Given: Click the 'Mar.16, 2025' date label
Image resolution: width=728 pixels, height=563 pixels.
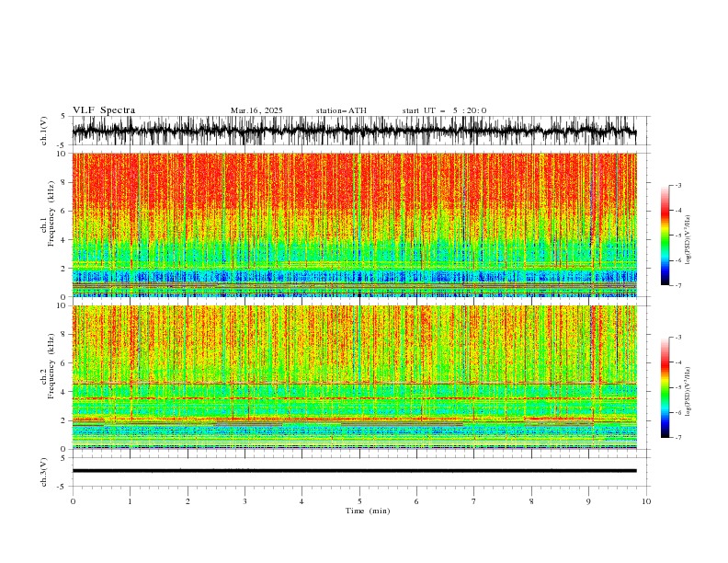Looking at the screenshot, I should click(256, 110).
